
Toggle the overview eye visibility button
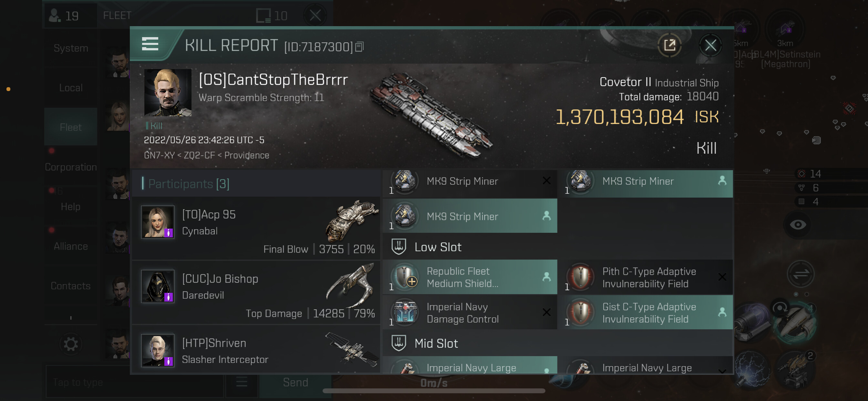tap(798, 225)
